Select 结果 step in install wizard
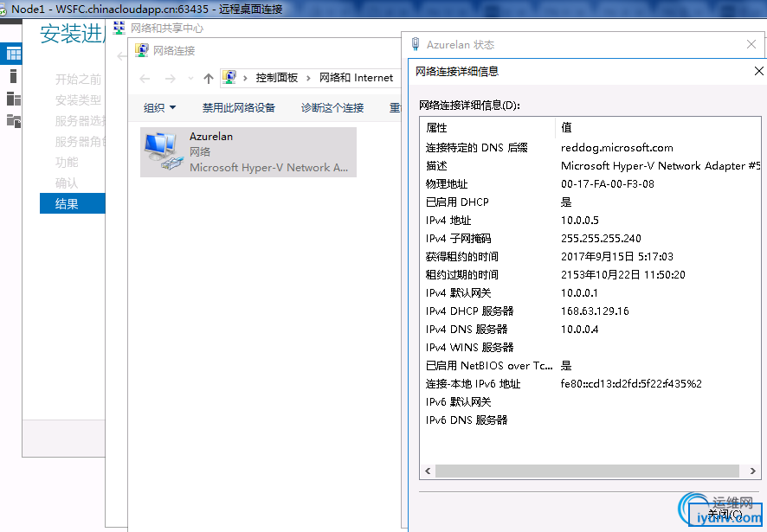 tap(73, 203)
